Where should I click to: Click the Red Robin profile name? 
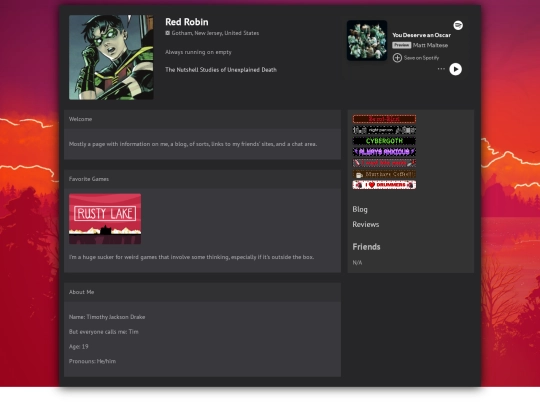click(x=186, y=22)
